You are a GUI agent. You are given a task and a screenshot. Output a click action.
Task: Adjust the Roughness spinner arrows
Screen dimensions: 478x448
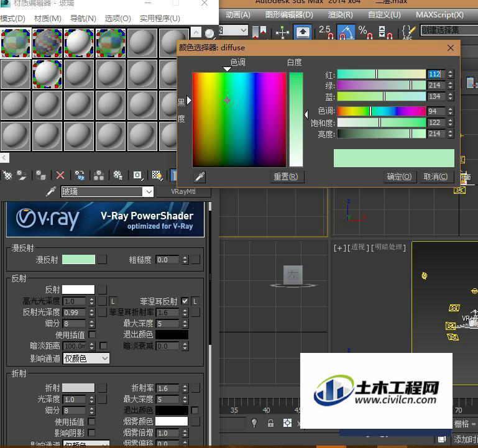185,260
